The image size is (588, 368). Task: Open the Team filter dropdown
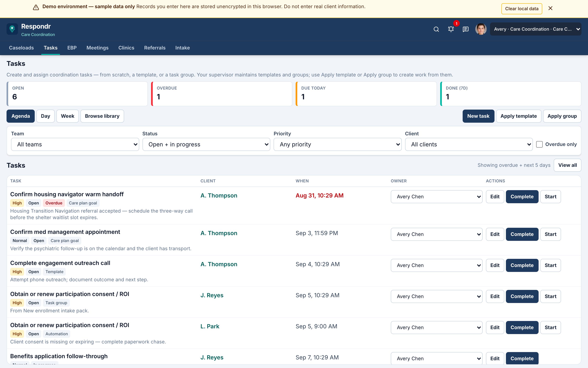point(75,144)
